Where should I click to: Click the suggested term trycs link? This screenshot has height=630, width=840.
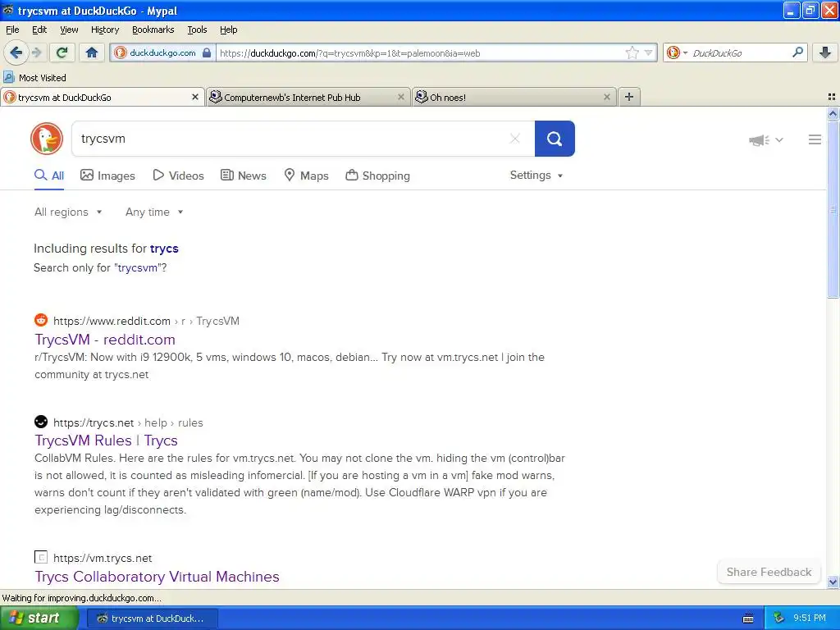pos(164,249)
